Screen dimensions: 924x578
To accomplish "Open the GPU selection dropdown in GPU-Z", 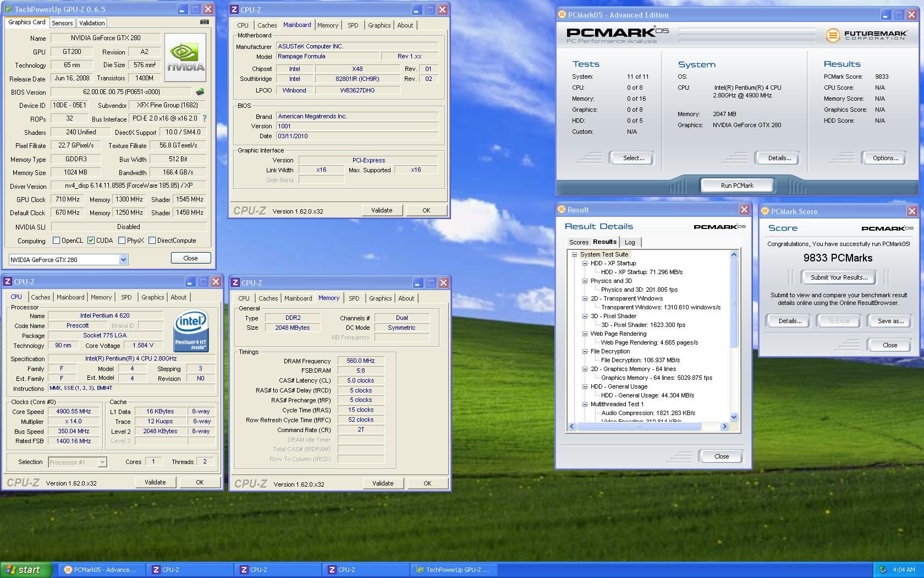I will click(x=123, y=260).
